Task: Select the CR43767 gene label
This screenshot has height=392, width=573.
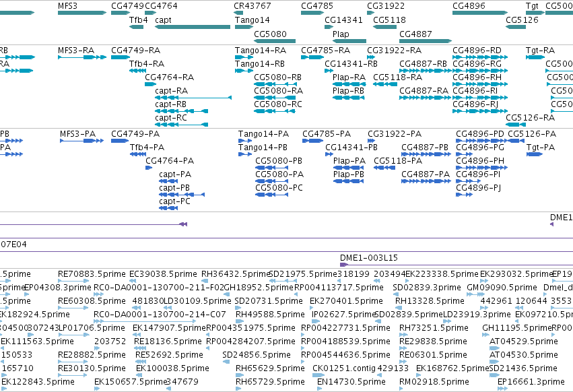Action: point(252,6)
